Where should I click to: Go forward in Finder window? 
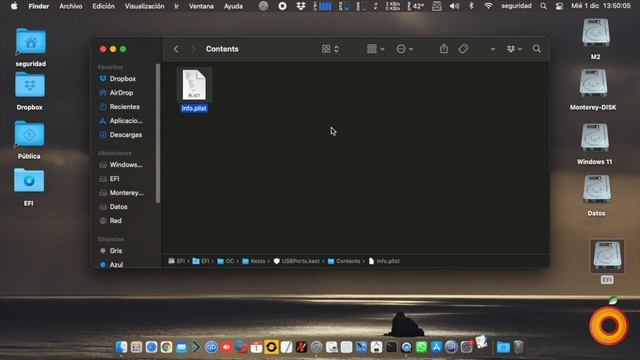(x=193, y=49)
